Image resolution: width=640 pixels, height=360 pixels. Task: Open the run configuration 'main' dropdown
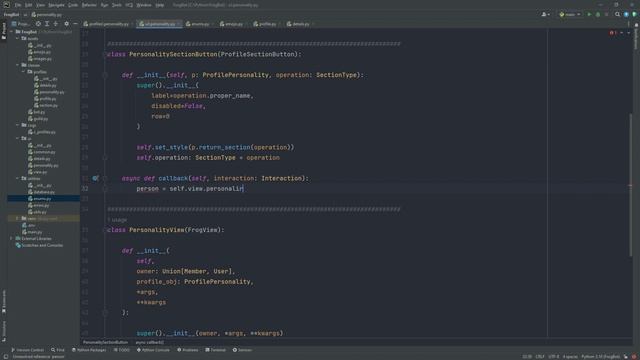(570, 14)
